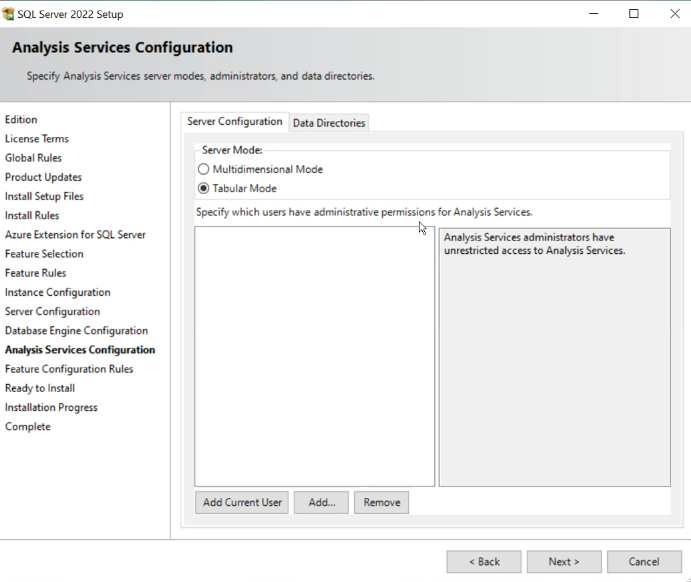The width and height of the screenshot is (691, 582).
Task: Click the Analysis Services administrators description box
Action: 555,357
